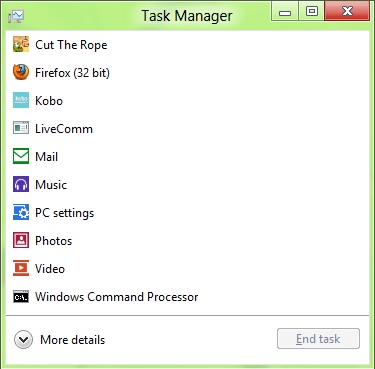The image size is (375, 369).
Task: Open the Task Manager title bar icon
Action: coord(16,16)
